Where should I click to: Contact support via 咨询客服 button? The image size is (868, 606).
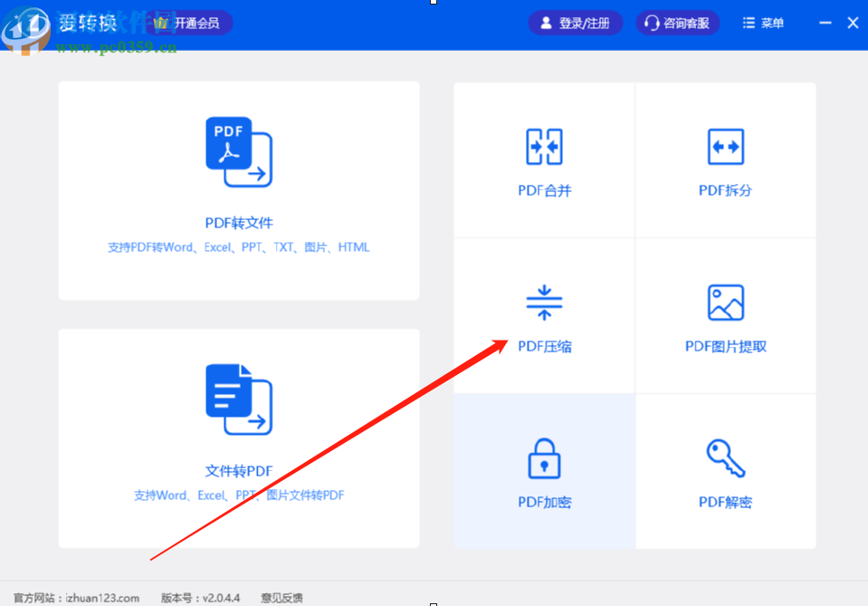tap(678, 24)
